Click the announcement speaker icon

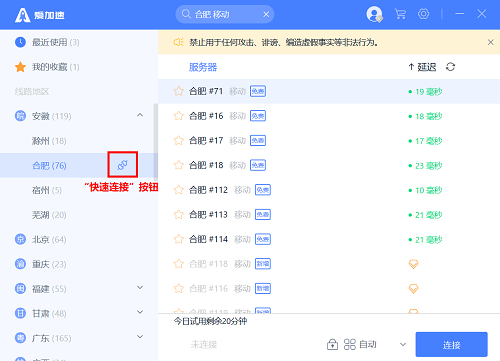click(178, 42)
